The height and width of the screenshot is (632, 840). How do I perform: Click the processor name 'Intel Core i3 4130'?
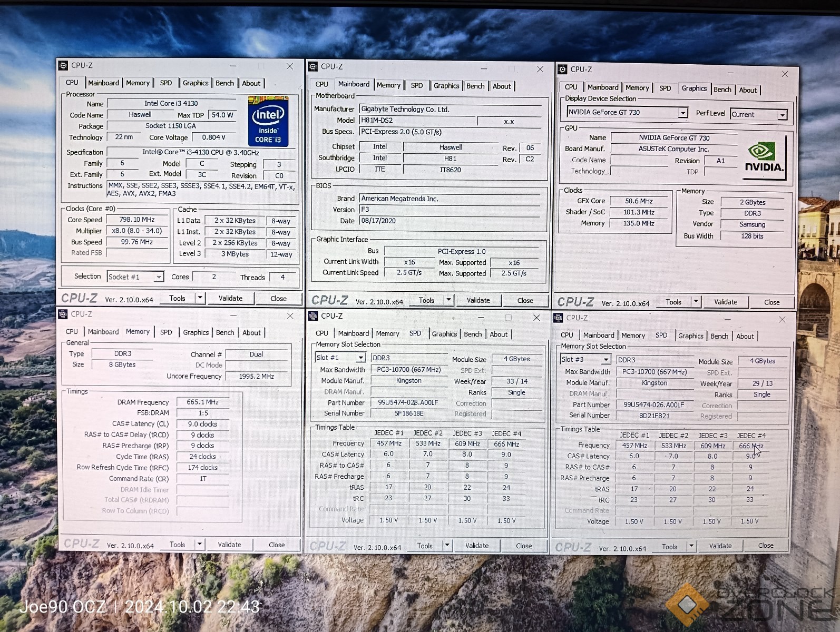coord(171,104)
